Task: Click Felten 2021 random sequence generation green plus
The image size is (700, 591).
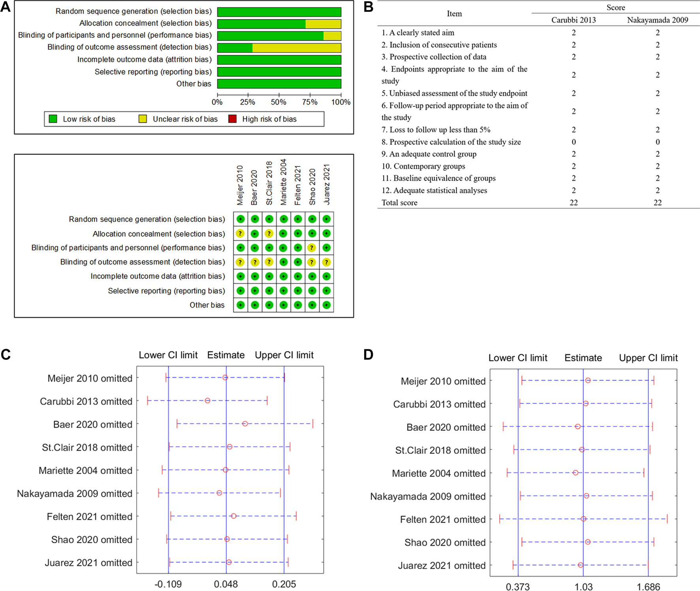Action: pos(298,219)
